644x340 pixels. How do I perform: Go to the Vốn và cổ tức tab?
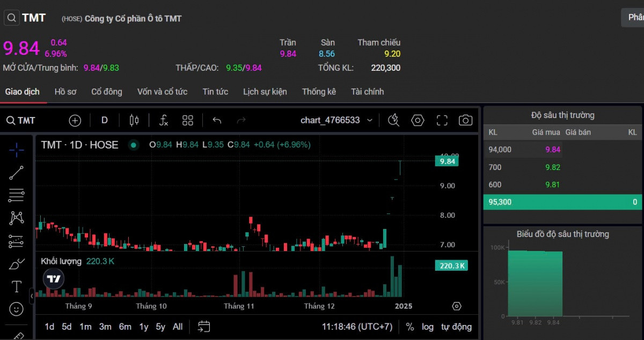(x=162, y=92)
